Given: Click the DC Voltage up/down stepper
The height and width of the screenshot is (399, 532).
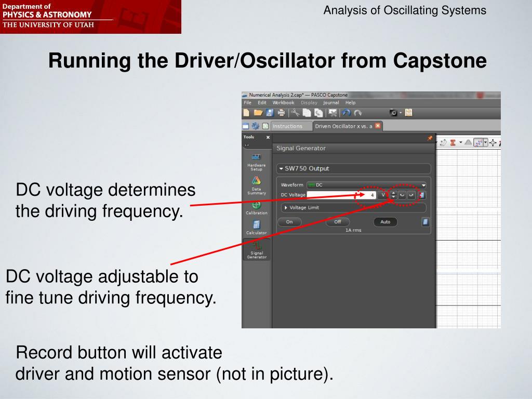Looking at the screenshot, I should point(393,195).
